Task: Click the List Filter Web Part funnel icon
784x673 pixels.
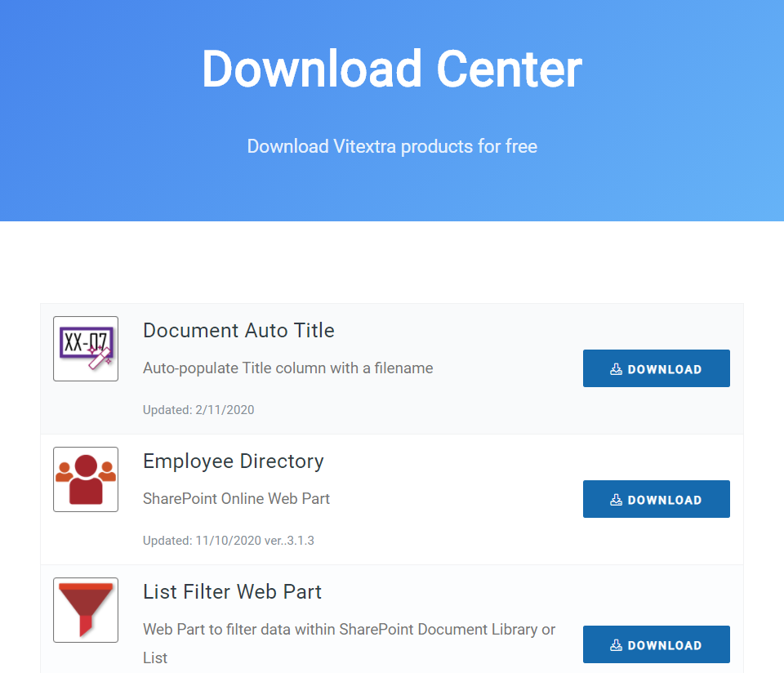Action: click(x=86, y=610)
